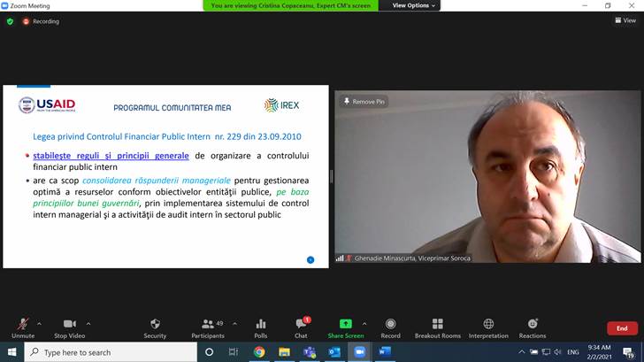Click the Windows search box
The width and height of the screenshot is (644, 362).
click(111, 352)
